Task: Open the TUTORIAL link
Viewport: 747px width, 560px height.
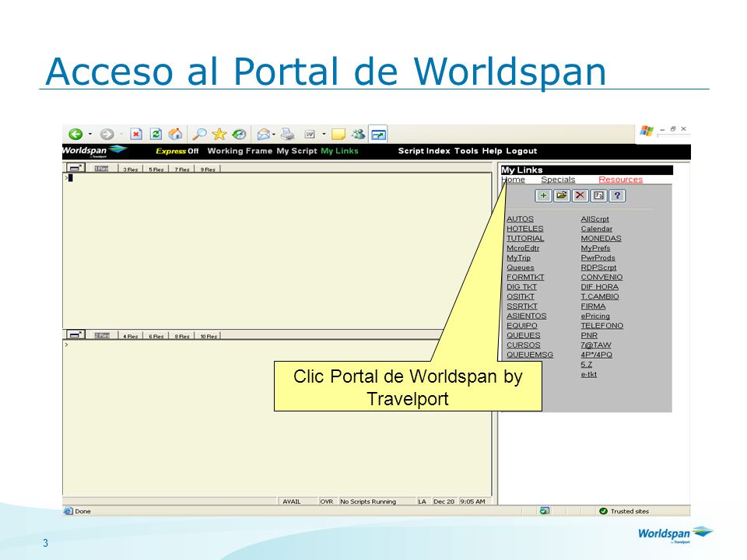Action: point(525,238)
